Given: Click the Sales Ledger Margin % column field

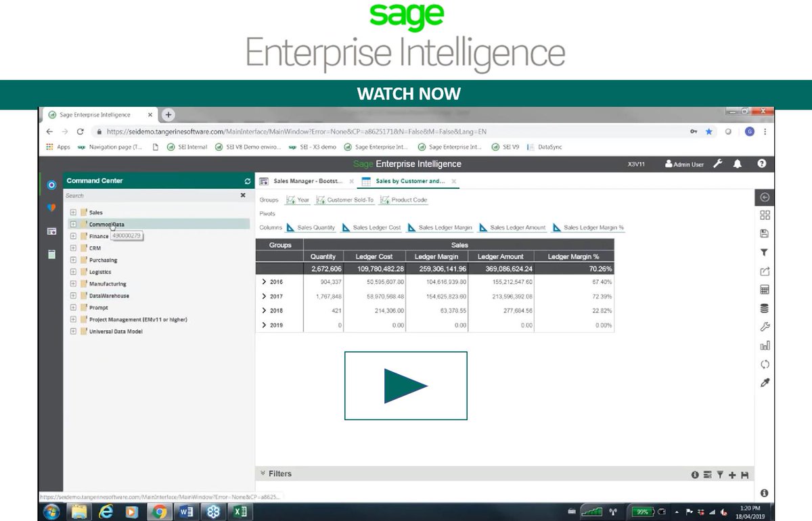Looking at the screenshot, I should coord(588,227).
